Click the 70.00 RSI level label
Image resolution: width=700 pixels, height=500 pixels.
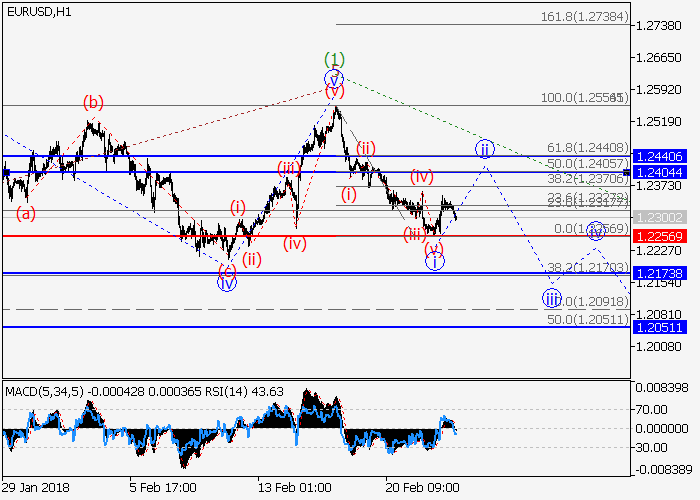coord(652,409)
